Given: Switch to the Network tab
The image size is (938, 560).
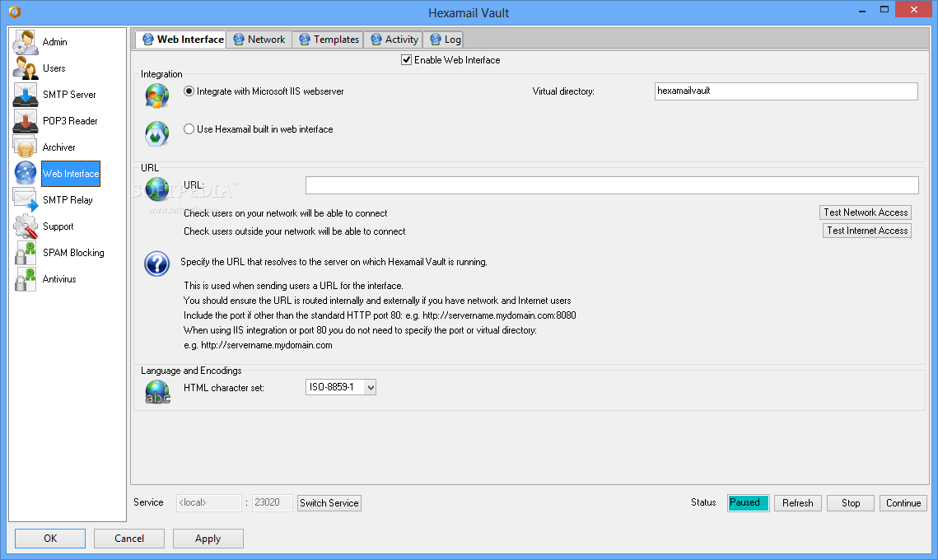Looking at the screenshot, I should click(259, 40).
